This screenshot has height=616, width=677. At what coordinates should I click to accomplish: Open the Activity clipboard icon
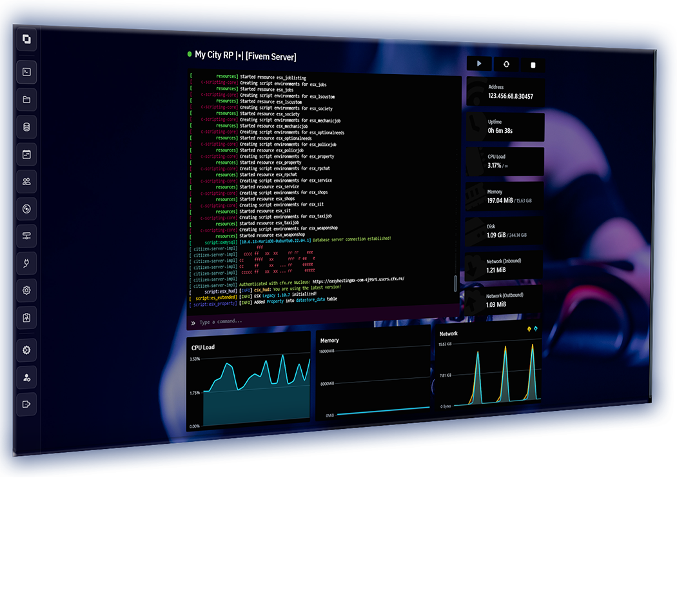click(26, 317)
